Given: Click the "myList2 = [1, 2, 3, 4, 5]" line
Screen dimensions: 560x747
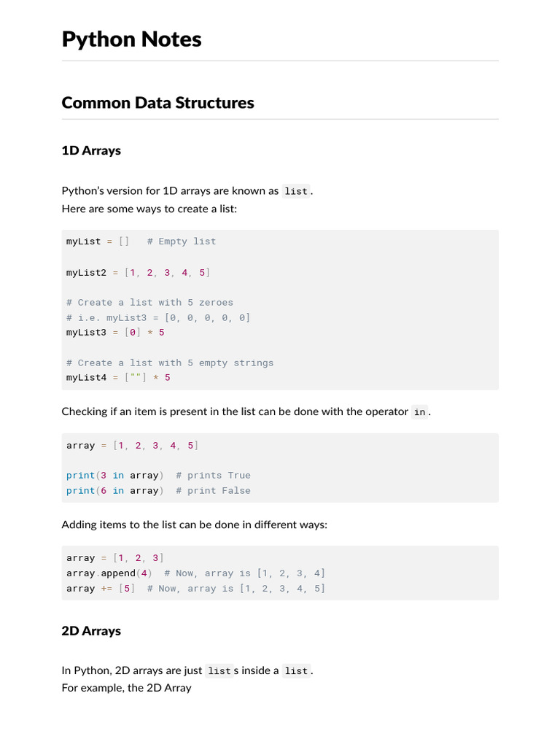Looking at the screenshot, I should click(x=138, y=272).
